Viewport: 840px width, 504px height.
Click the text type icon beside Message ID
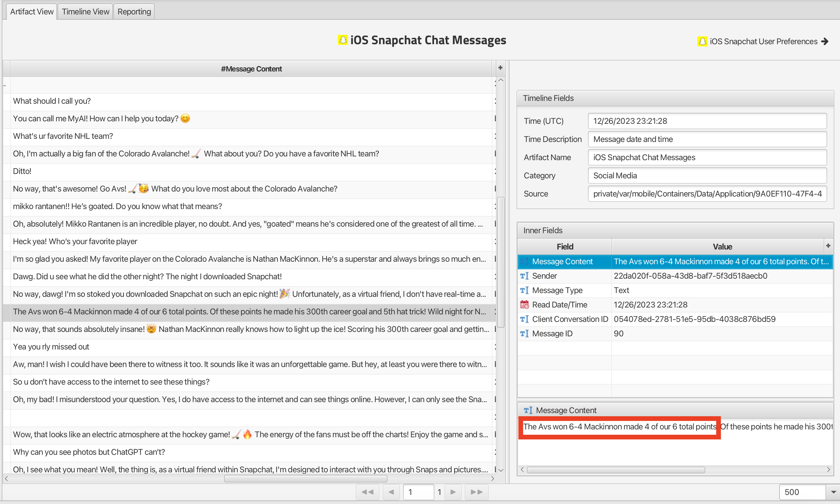coord(524,333)
